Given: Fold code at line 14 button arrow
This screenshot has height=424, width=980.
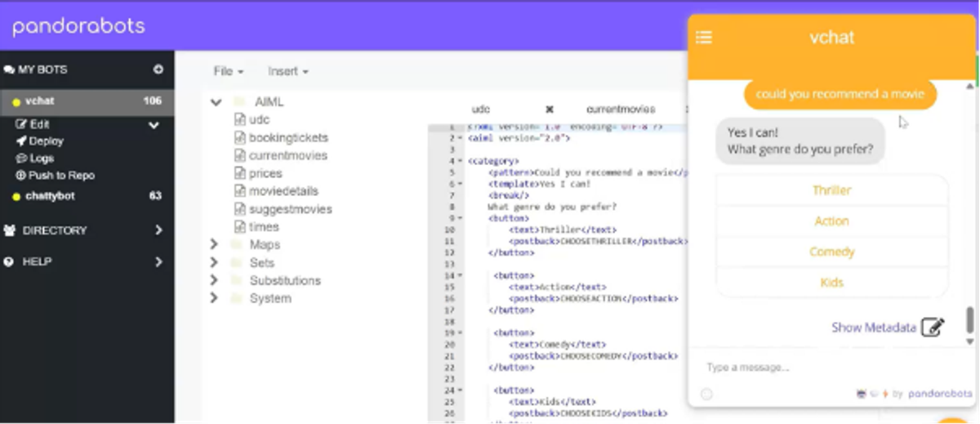Looking at the screenshot, I should click(x=460, y=275).
